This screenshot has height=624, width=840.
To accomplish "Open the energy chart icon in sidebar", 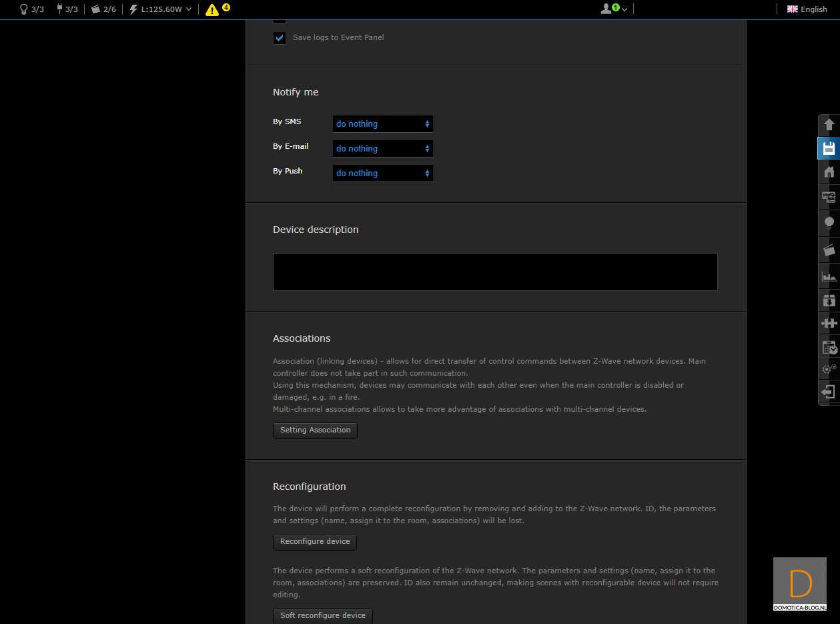I will click(829, 276).
